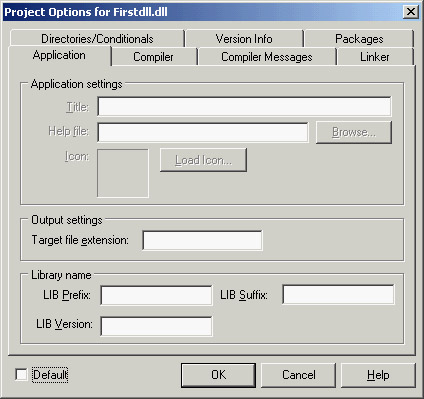Open Help for project options
The width and height of the screenshot is (424, 399).
click(x=378, y=375)
